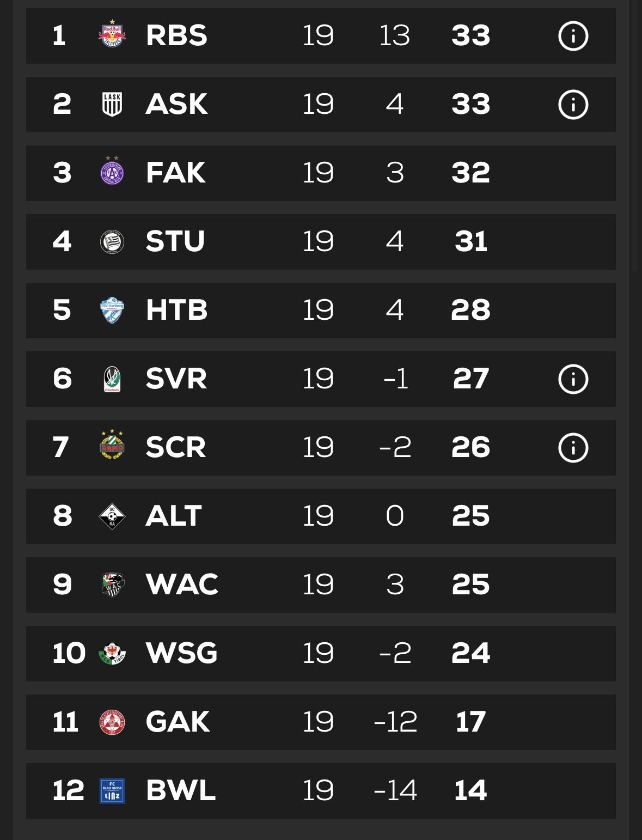642x840 pixels.
Task: Click the SV Ried green logo
Action: coord(112,379)
